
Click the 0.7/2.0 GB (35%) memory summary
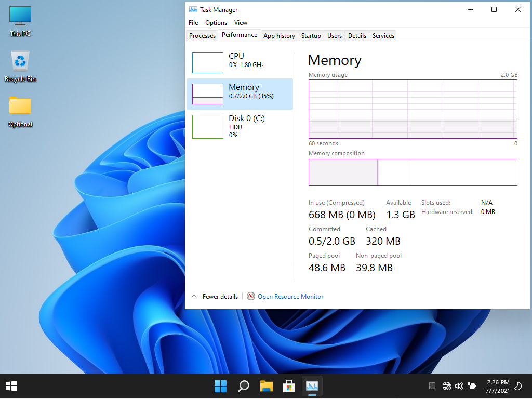click(251, 96)
